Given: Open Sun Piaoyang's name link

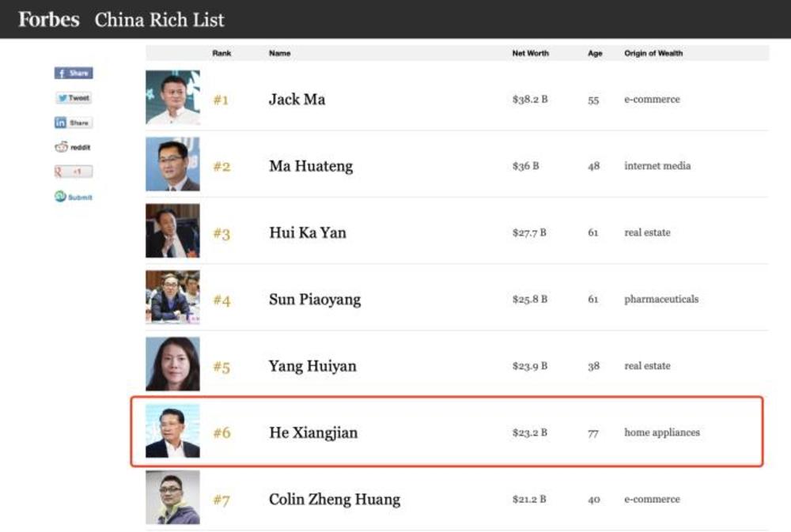Looking at the screenshot, I should 315,300.
